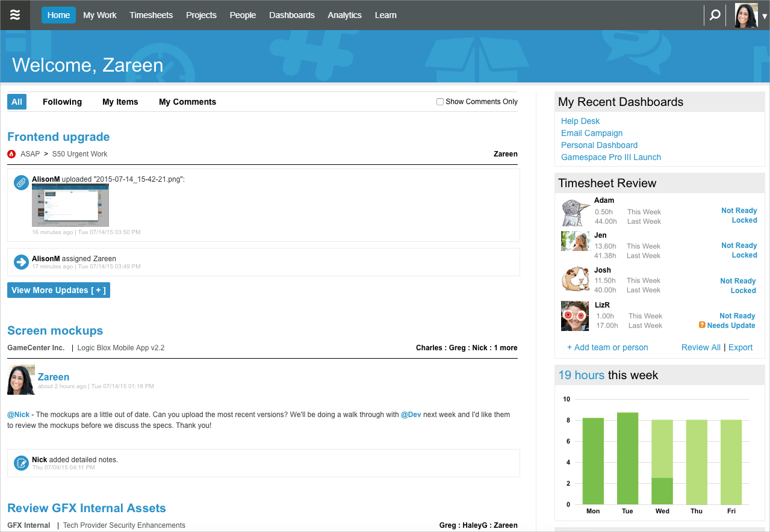Click Josh's guinea pig avatar
The width and height of the screenshot is (770, 532).
[575, 280]
